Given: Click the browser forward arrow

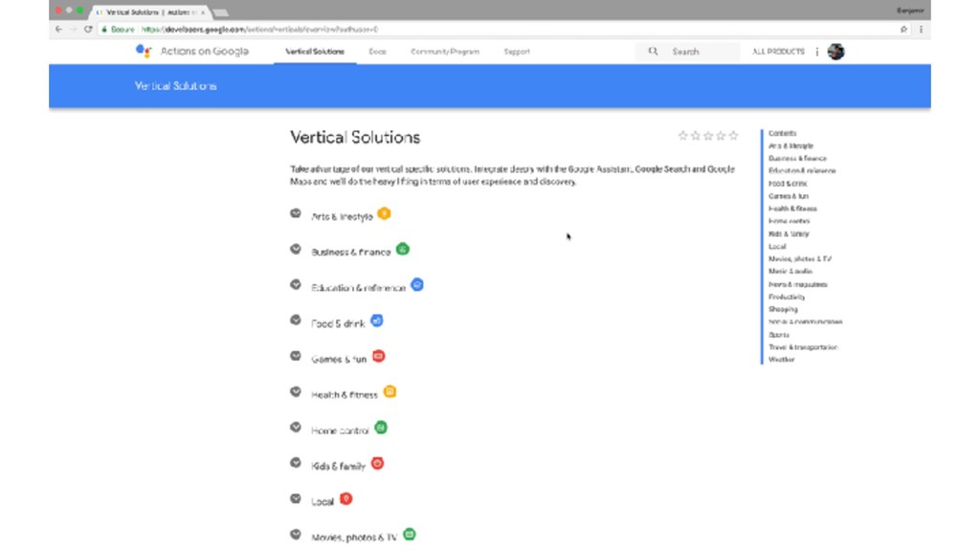Looking at the screenshot, I should 73,30.
